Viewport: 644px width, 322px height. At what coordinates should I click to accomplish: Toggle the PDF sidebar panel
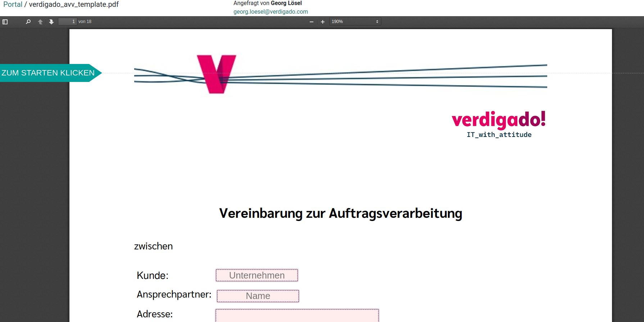5,22
